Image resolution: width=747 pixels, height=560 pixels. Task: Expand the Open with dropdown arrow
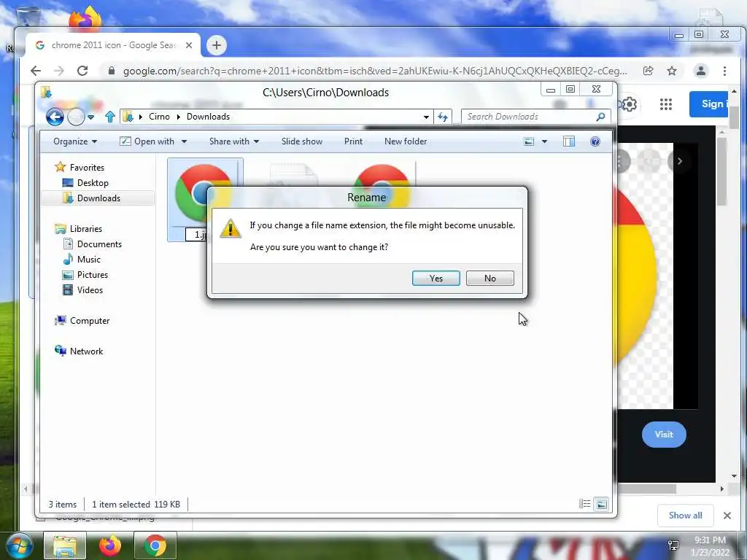[x=185, y=141]
